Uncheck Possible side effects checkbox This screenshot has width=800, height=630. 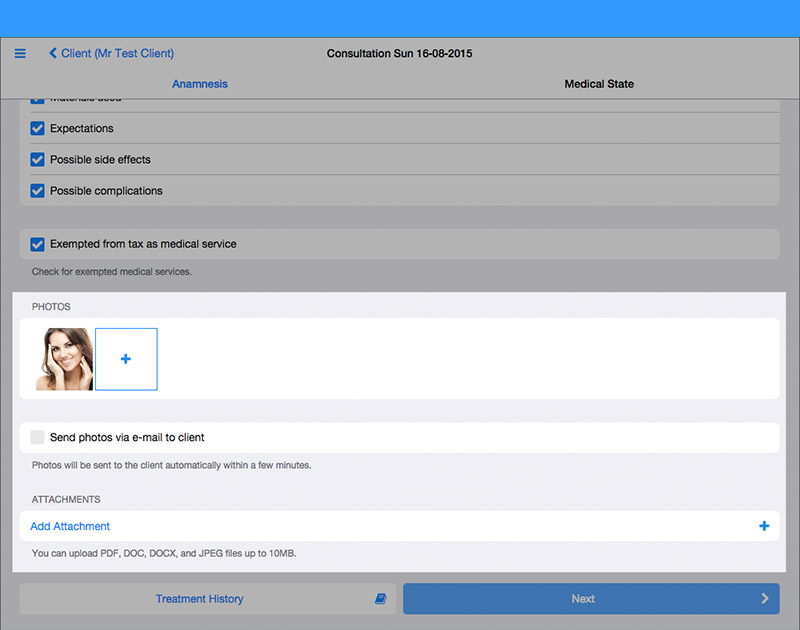37,160
